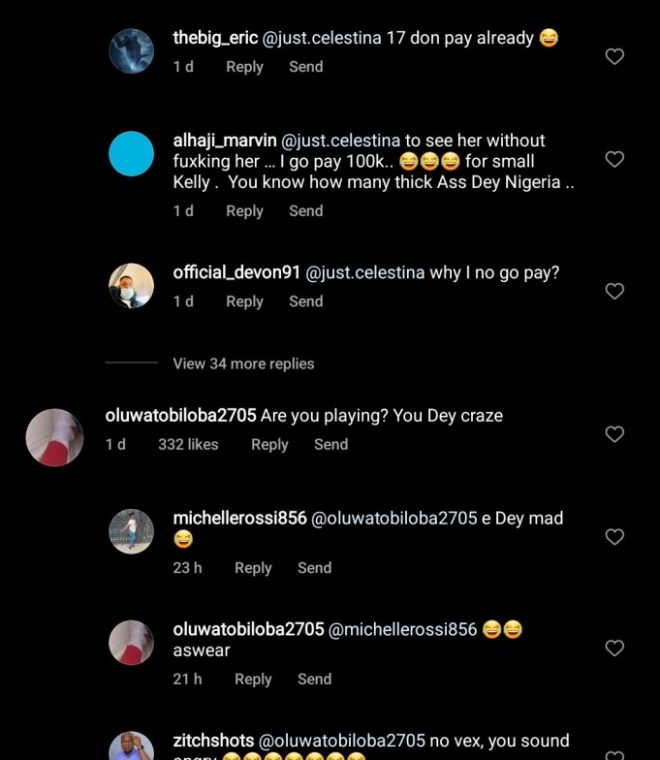View official_devon91's profile photo
Viewport: 660px width, 760px height.
pyautogui.click(x=131, y=286)
